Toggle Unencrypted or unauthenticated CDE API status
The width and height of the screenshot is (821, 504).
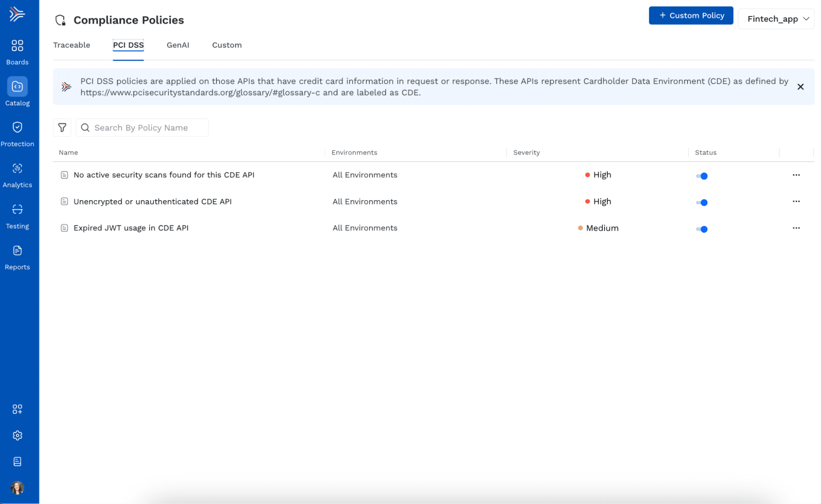[701, 202]
